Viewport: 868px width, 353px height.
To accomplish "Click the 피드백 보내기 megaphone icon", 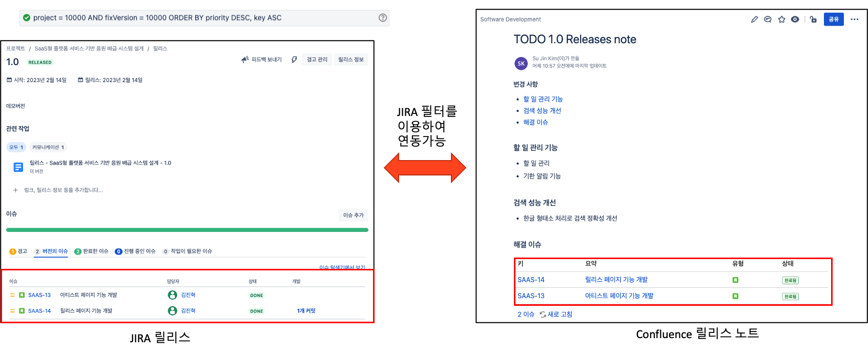I will 245,60.
